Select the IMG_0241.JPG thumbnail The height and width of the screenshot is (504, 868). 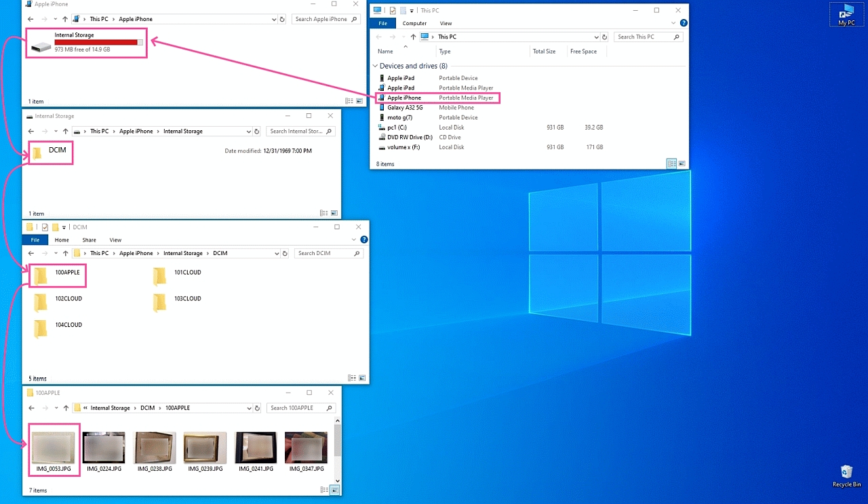click(256, 452)
